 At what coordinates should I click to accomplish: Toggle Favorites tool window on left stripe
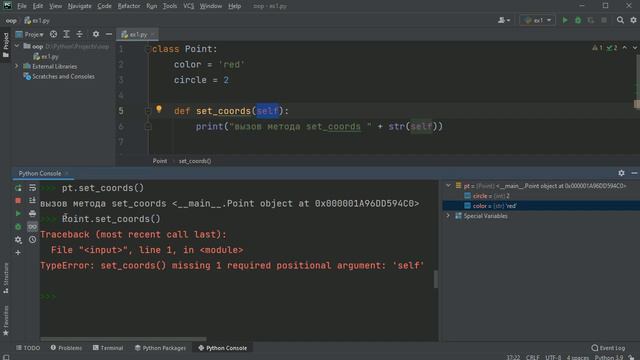[6, 321]
